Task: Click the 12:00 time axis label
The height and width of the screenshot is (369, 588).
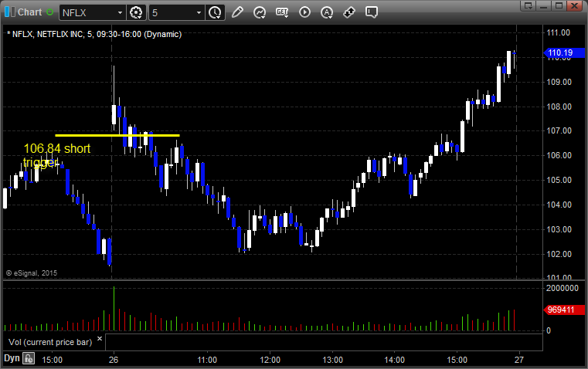Action: pyautogui.click(x=270, y=360)
